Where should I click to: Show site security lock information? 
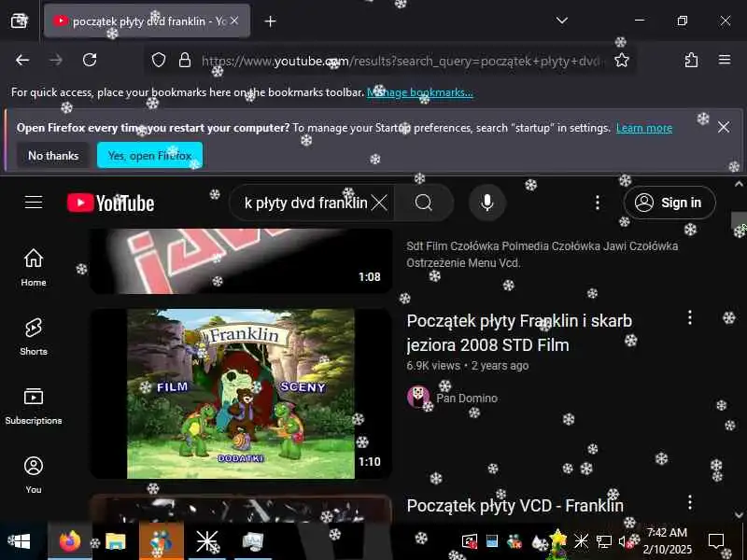point(185,61)
